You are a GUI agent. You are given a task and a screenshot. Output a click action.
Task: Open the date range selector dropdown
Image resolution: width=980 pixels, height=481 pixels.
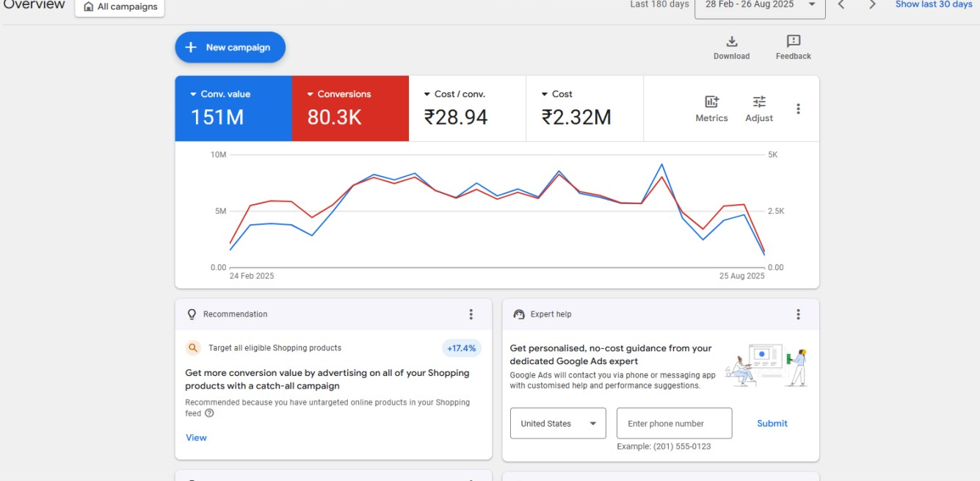[x=760, y=5]
